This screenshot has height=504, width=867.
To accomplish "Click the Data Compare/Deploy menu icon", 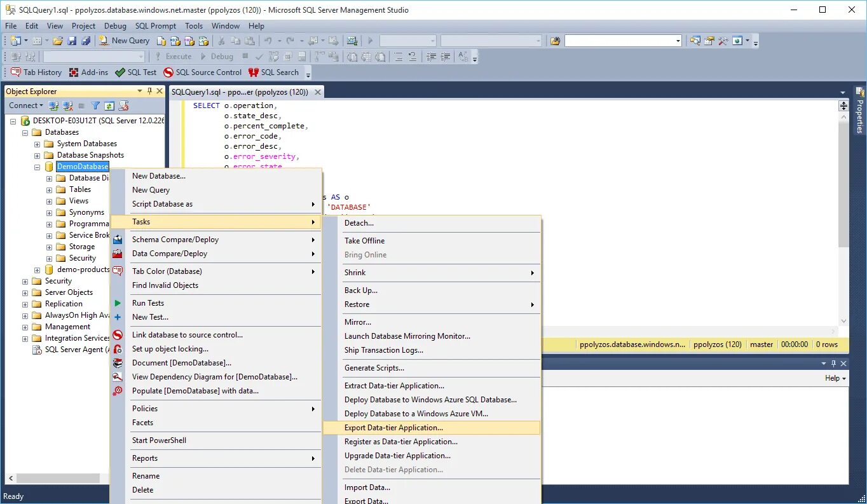I will coord(118,254).
